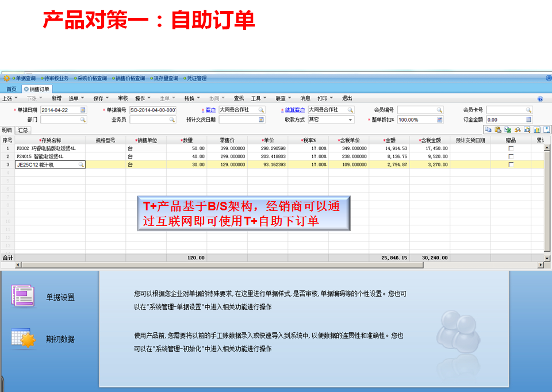The width and height of the screenshot is (552, 392).
Task: Select the FB302 巧睿电脑版电饭煲4L cell
Action: (50, 148)
